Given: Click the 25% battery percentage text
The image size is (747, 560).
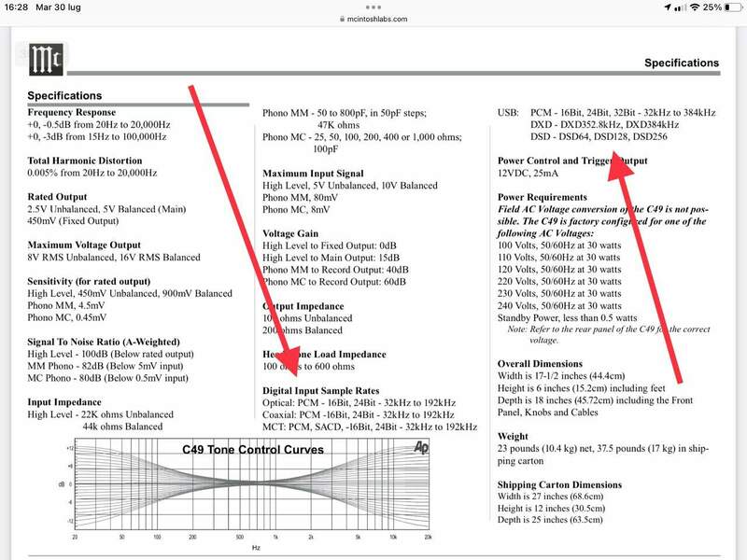Looking at the screenshot, I should pyautogui.click(x=712, y=7).
